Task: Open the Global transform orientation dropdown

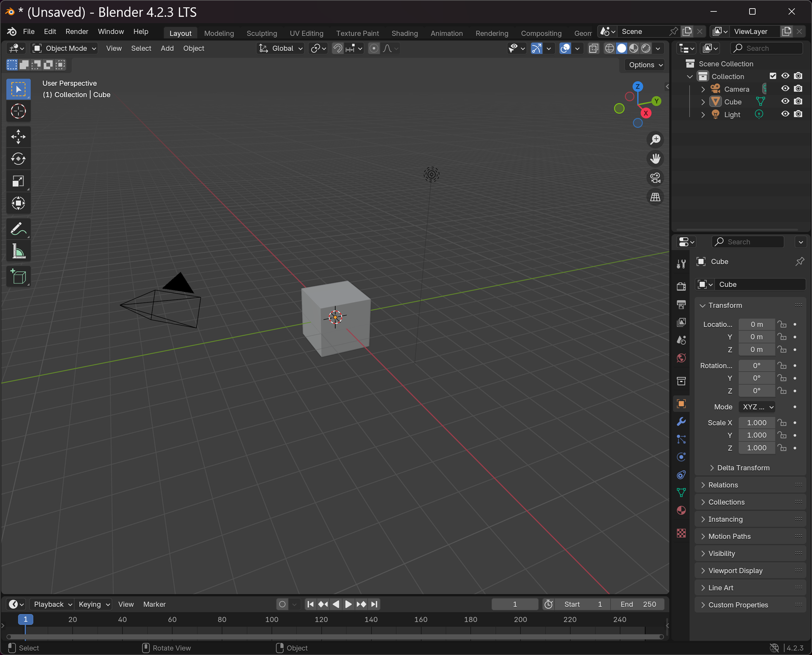Action: (x=281, y=48)
